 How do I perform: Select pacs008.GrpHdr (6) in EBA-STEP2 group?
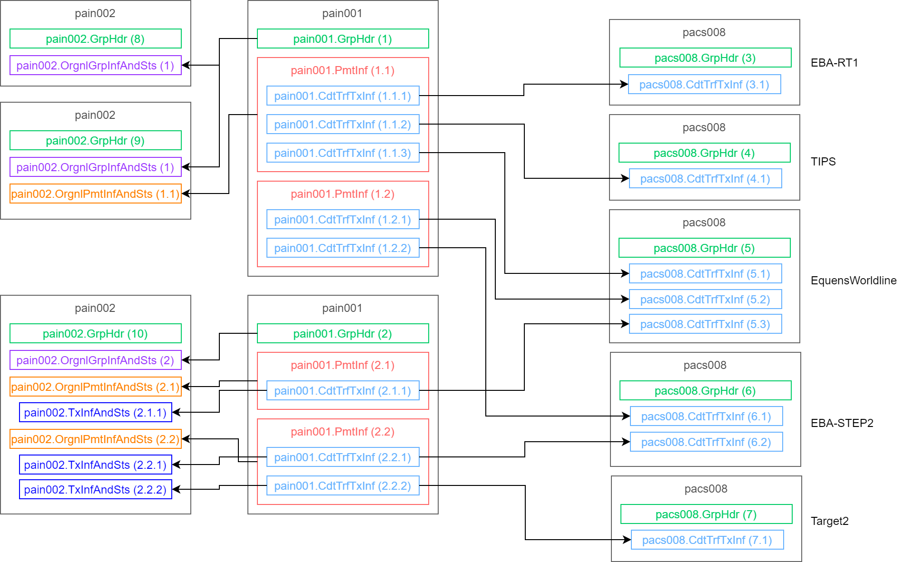click(705, 390)
